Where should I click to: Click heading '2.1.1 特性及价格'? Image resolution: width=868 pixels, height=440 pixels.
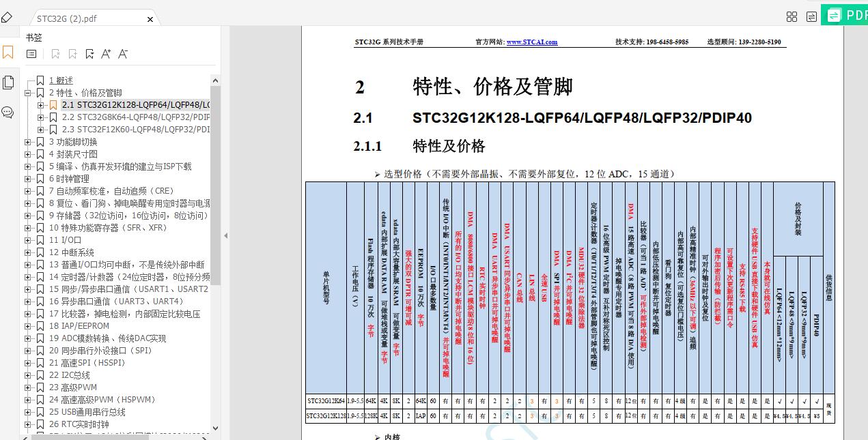419,146
